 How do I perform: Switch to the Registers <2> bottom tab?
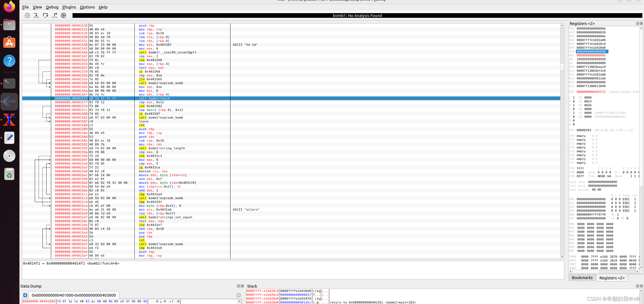[x=612, y=278]
